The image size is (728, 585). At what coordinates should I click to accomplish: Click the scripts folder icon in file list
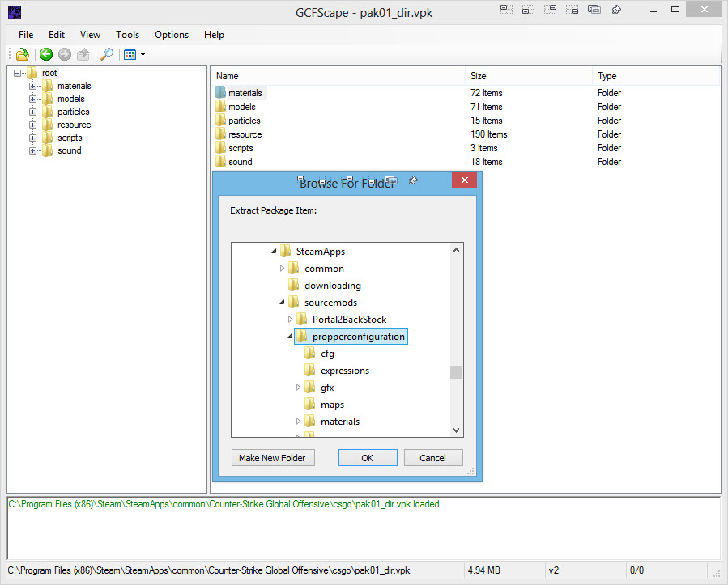(x=220, y=148)
